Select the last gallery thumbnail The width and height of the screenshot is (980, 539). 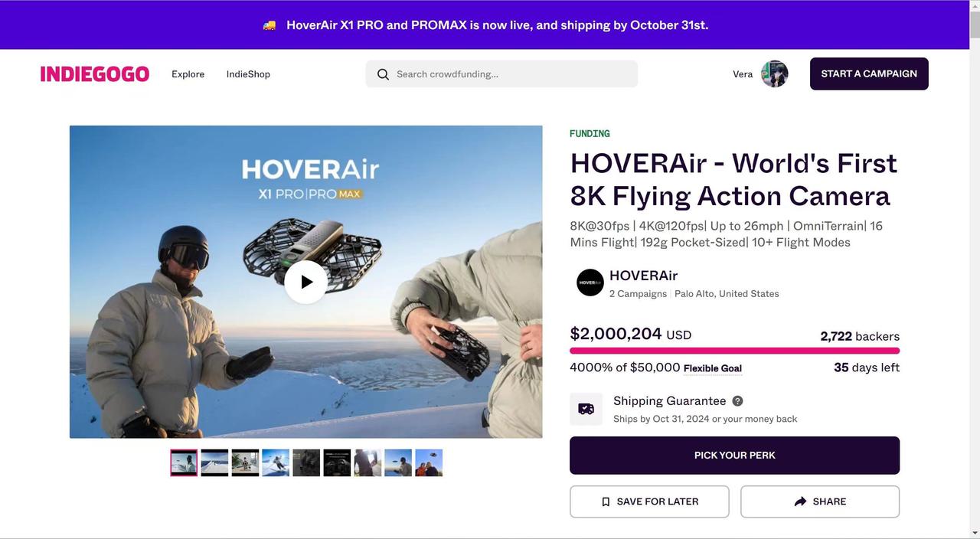pyautogui.click(x=429, y=462)
